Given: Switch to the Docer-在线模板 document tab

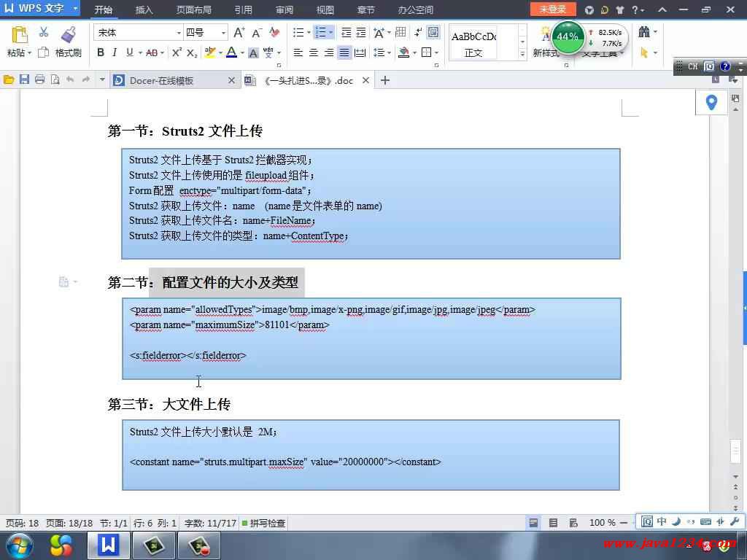Looking at the screenshot, I should pyautogui.click(x=174, y=80).
